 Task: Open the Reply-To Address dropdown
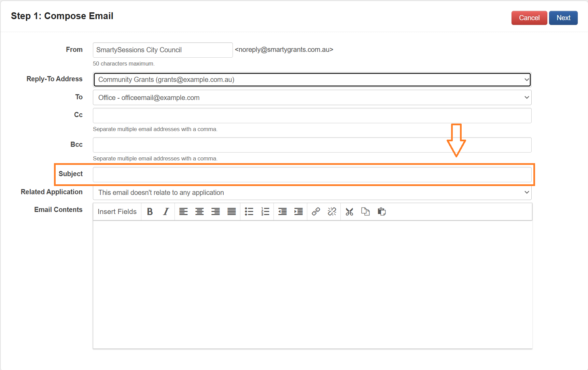(312, 80)
